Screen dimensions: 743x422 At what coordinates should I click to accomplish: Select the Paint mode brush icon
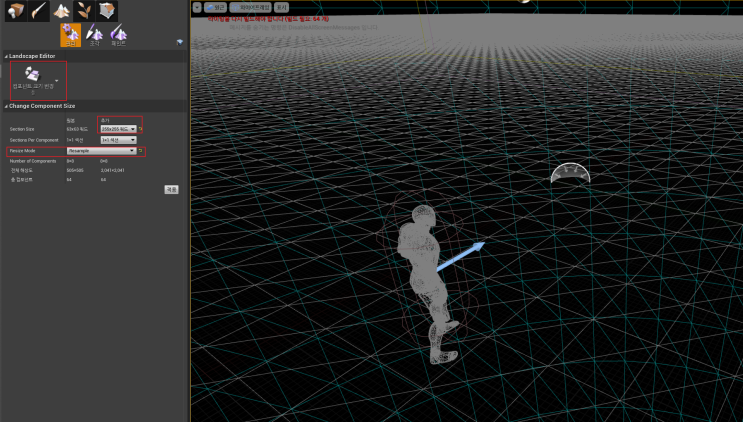click(x=38, y=11)
